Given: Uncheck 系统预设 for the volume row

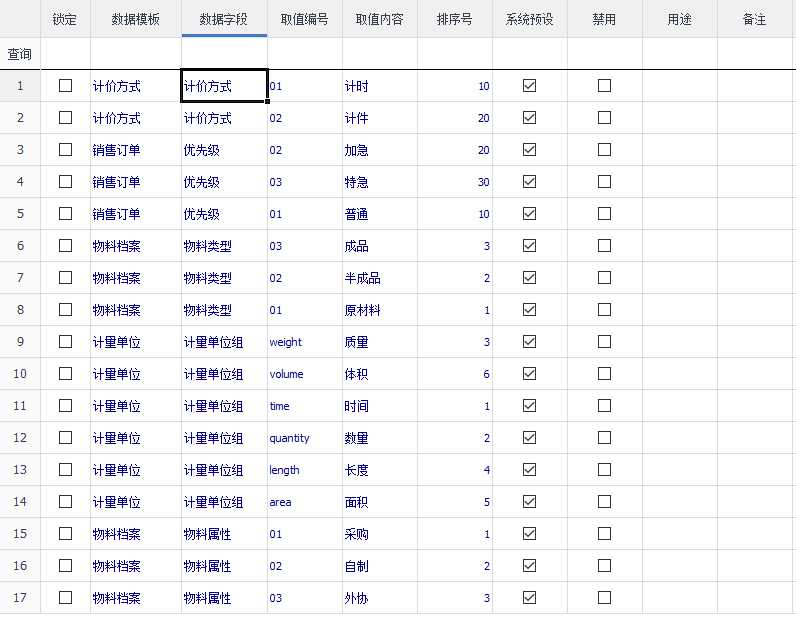Looking at the screenshot, I should [529, 373].
